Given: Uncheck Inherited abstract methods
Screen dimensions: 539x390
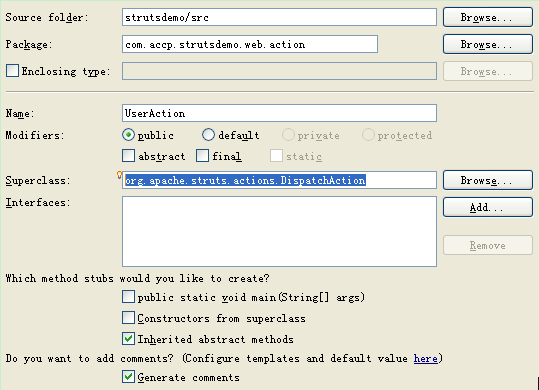Looking at the screenshot, I should 128,339.
